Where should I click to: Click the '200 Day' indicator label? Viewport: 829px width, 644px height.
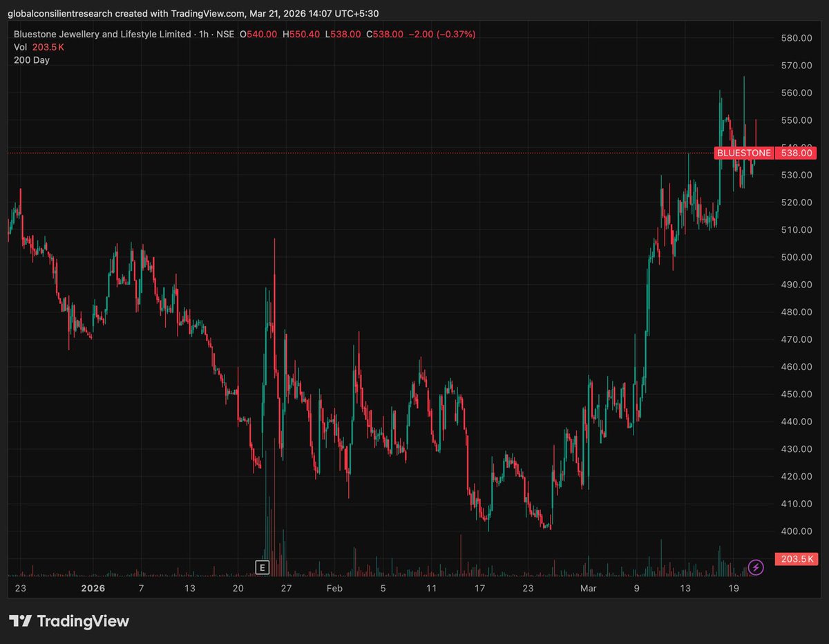[x=32, y=60]
